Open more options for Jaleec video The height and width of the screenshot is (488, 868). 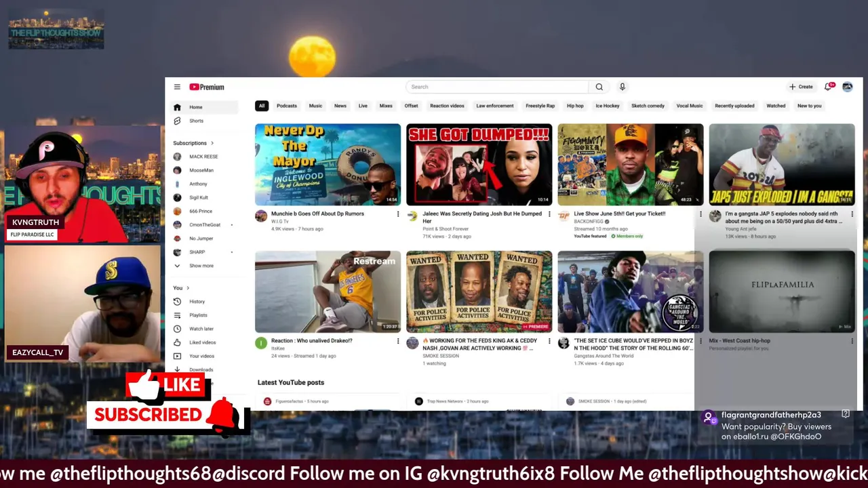pos(549,214)
